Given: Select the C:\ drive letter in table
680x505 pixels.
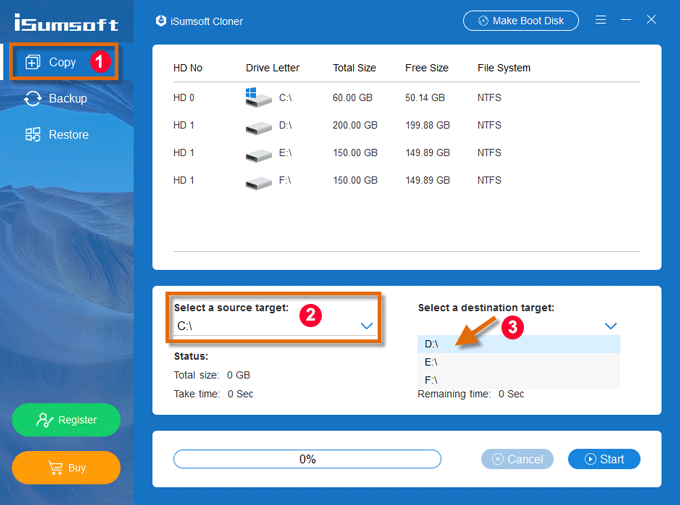Looking at the screenshot, I should point(285,98).
